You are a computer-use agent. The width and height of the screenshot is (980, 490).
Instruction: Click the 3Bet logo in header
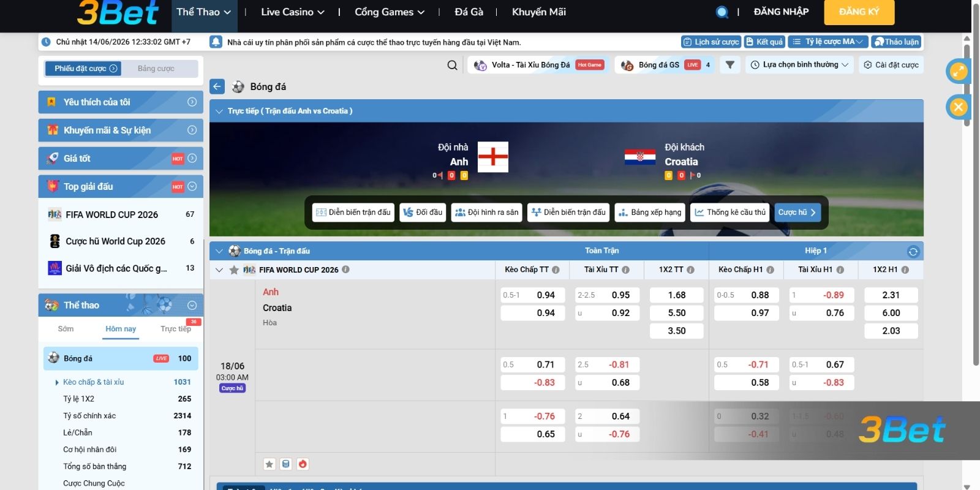point(118,13)
